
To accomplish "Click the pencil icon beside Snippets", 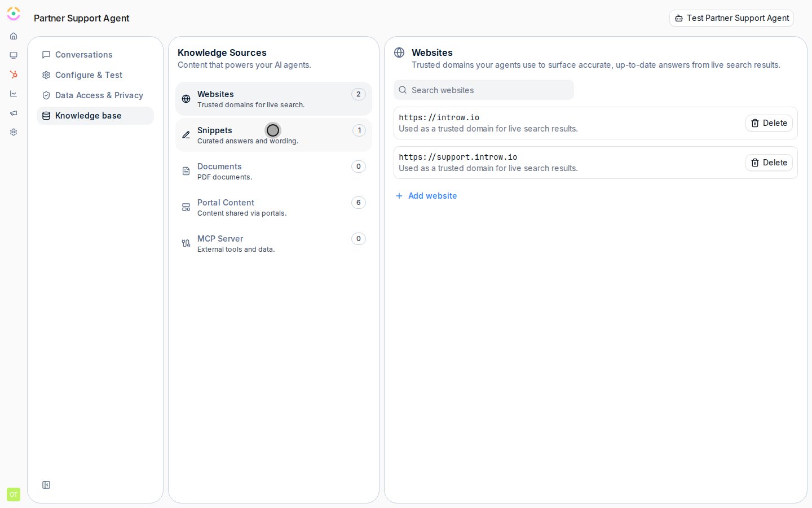I will 186,135.
